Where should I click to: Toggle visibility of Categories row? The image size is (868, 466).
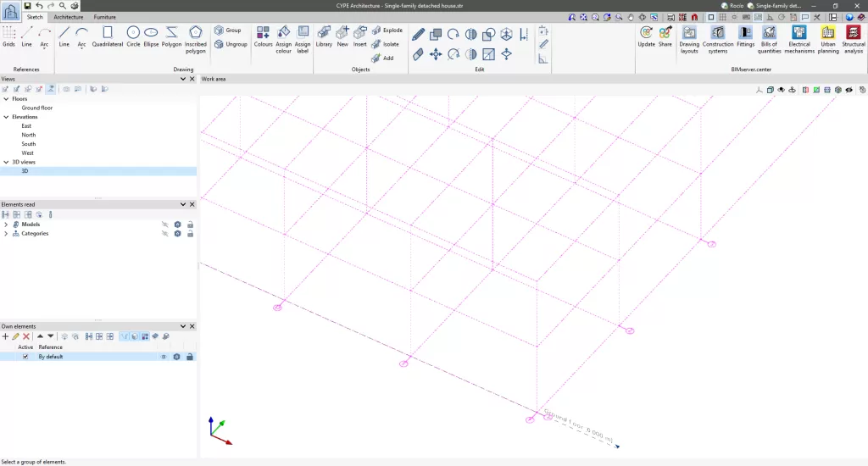coord(164,234)
